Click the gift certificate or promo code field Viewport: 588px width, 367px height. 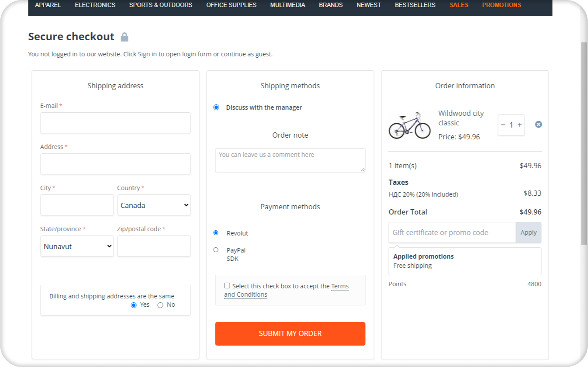tap(452, 232)
